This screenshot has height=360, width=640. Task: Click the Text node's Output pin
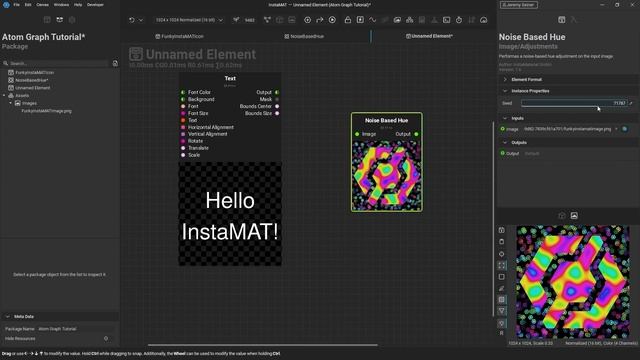(277, 92)
